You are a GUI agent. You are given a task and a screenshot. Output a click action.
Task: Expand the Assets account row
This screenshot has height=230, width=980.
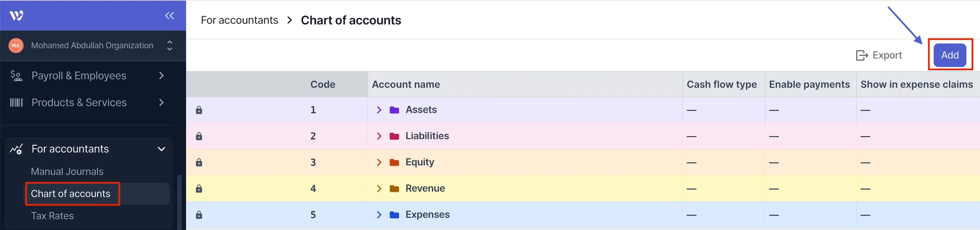coord(379,110)
